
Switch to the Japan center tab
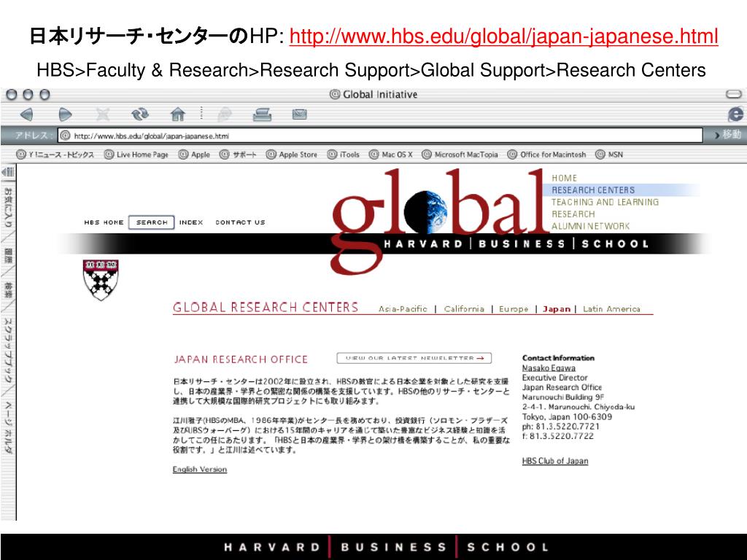tap(557, 309)
